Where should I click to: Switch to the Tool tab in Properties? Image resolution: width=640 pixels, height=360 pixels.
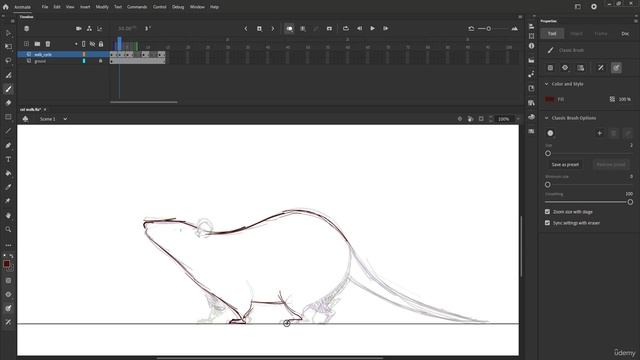[x=552, y=33]
